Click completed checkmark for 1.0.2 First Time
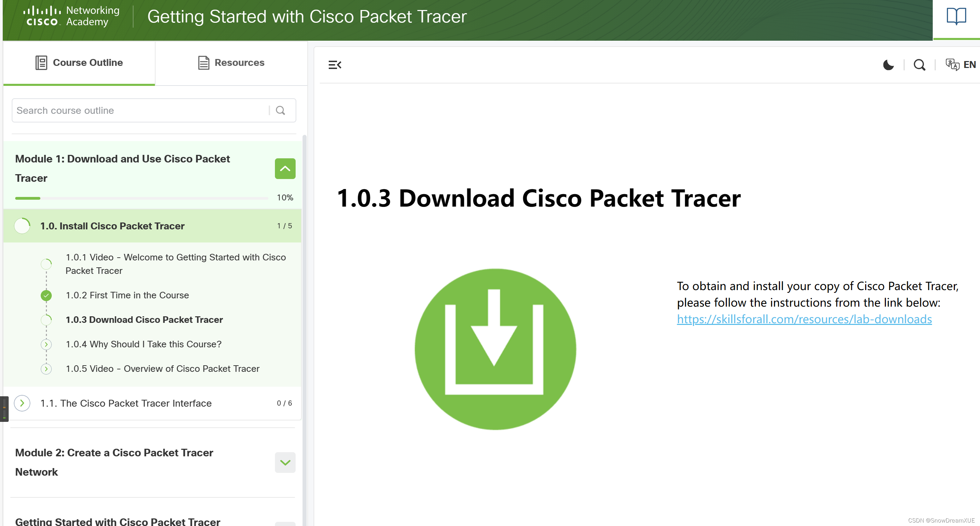This screenshot has height=526, width=980. point(46,295)
